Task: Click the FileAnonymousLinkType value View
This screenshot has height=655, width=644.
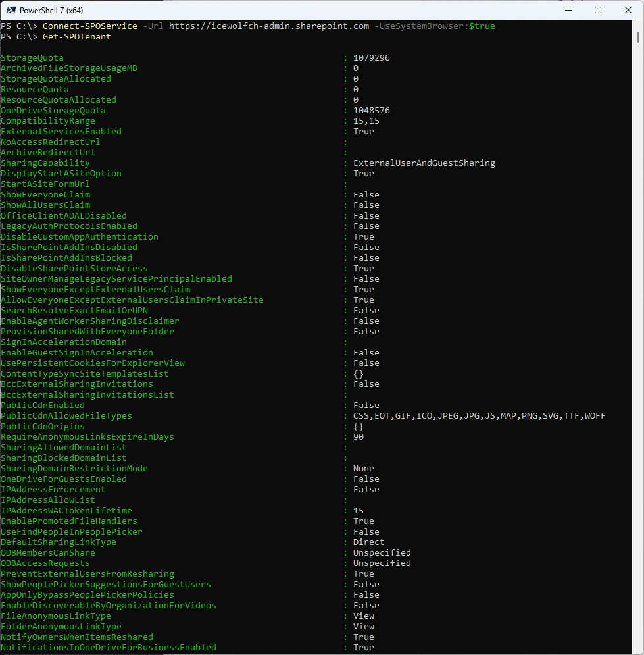Action: click(364, 616)
